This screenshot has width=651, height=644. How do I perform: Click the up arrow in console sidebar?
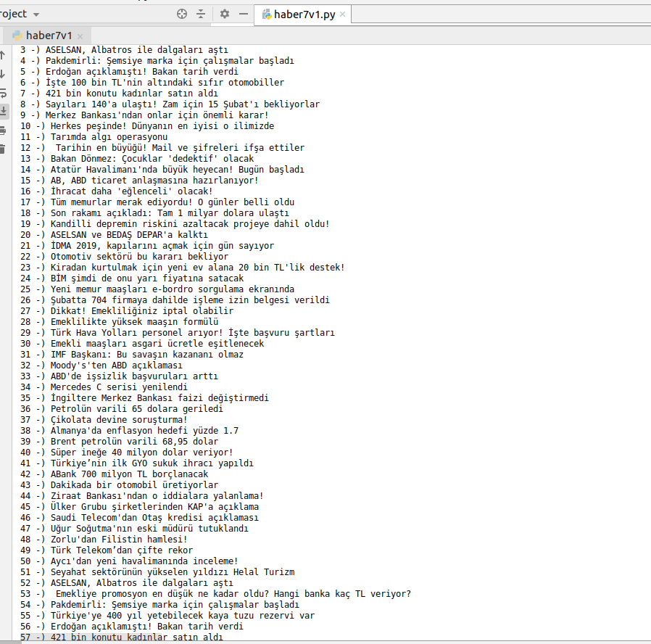2,55
